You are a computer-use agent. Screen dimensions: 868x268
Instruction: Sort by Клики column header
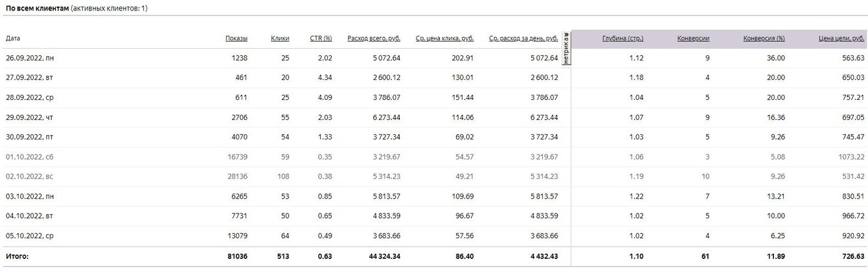point(280,38)
